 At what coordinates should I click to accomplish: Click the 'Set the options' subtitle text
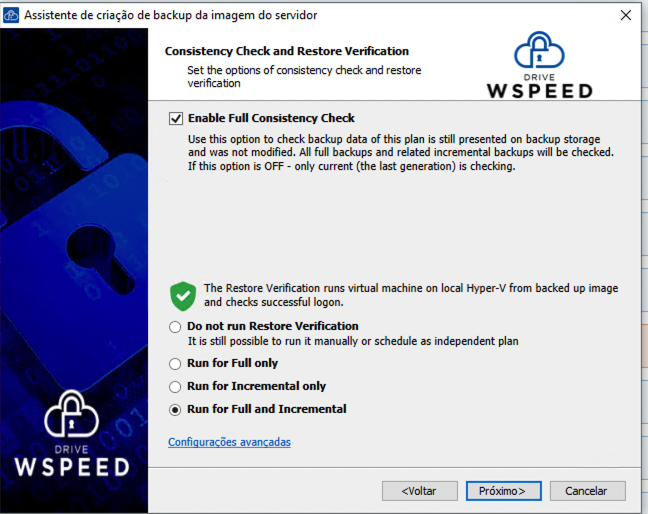tap(304, 76)
